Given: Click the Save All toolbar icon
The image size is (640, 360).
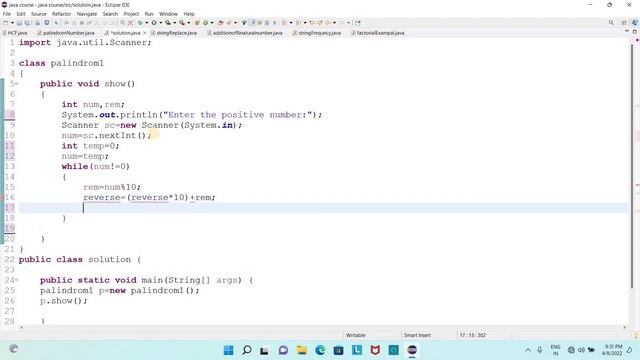Looking at the screenshot, I should [27, 23].
